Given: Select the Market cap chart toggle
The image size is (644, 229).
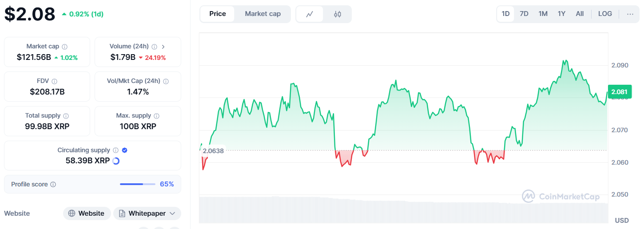Looking at the screenshot, I should [x=263, y=14].
